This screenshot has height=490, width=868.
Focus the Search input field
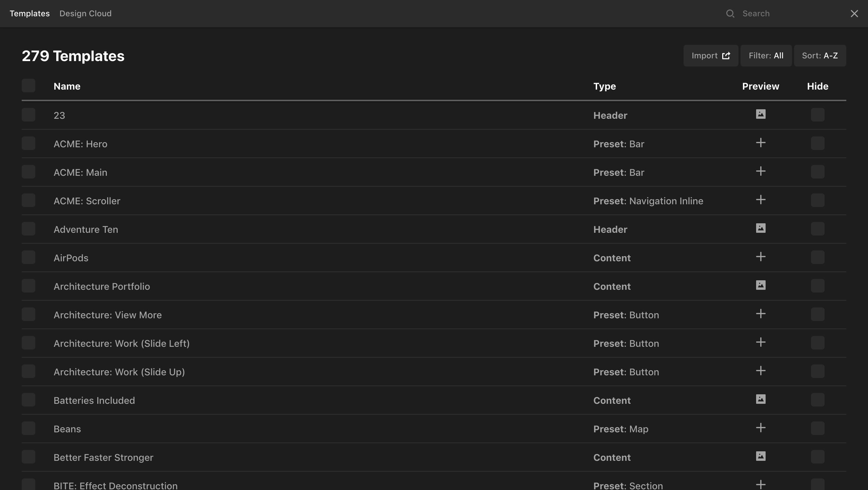click(790, 14)
